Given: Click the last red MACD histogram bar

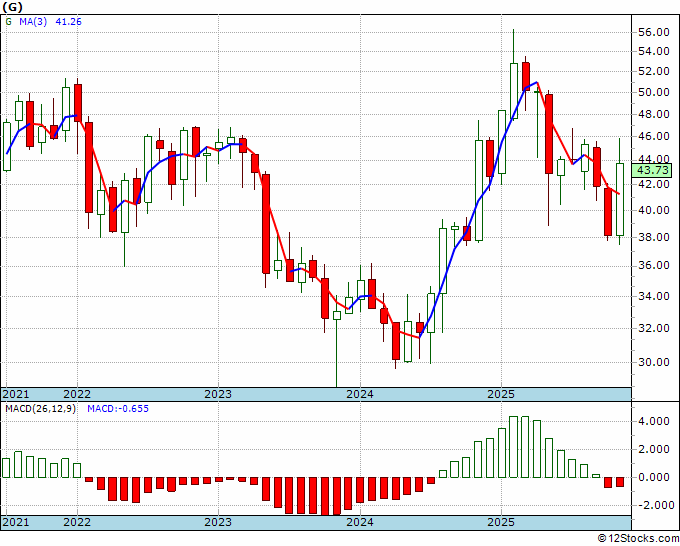Looking at the screenshot, I should pyautogui.click(x=620, y=482).
